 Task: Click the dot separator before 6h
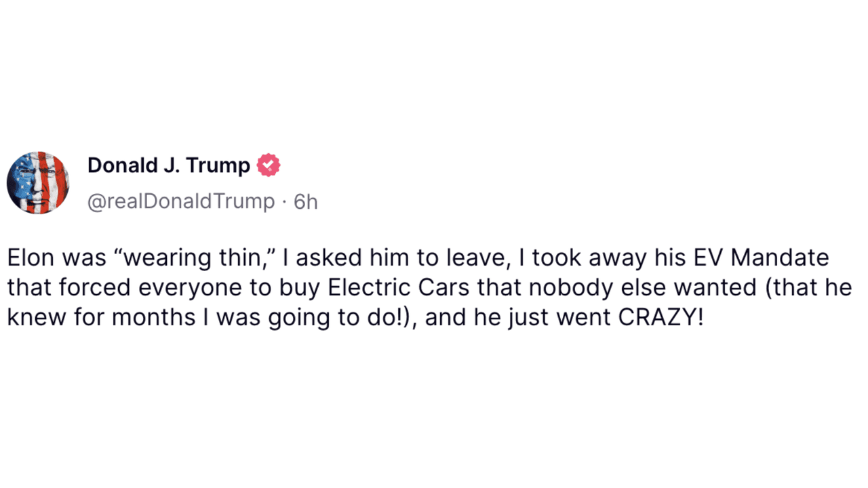(284, 202)
